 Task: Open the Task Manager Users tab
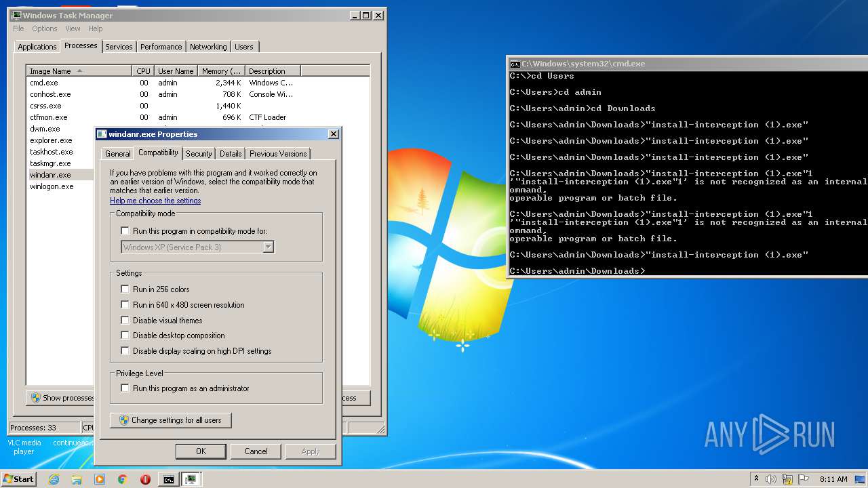[x=244, y=47]
